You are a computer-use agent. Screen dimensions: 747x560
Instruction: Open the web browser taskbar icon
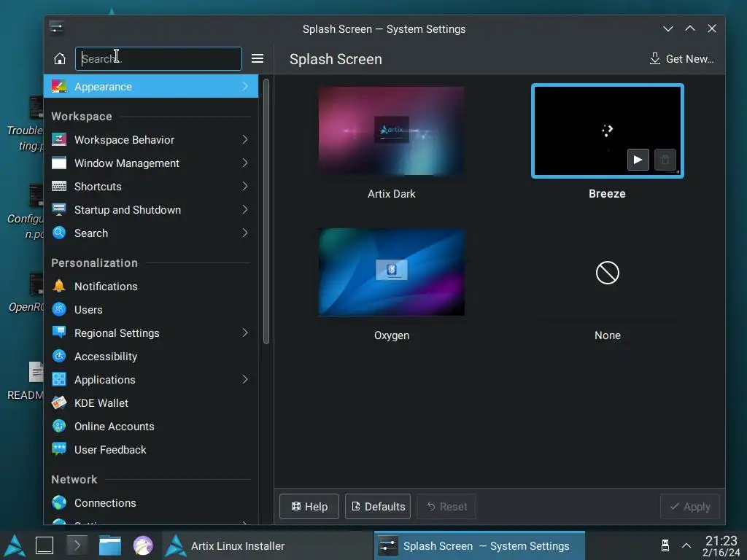(x=143, y=545)
